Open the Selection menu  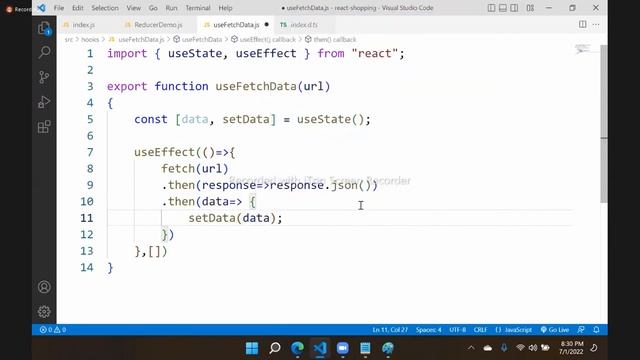105,8
